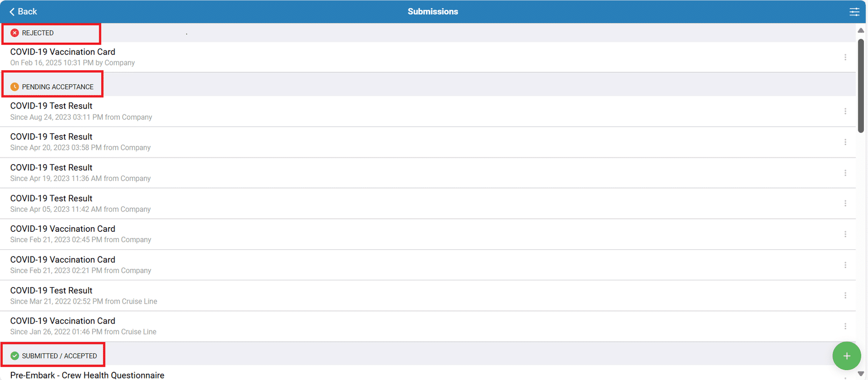Open options for Vaccination Card since Feb 21, 2023 02:21 PM
This screenshot has height=380, width=868.
point(845,265)
